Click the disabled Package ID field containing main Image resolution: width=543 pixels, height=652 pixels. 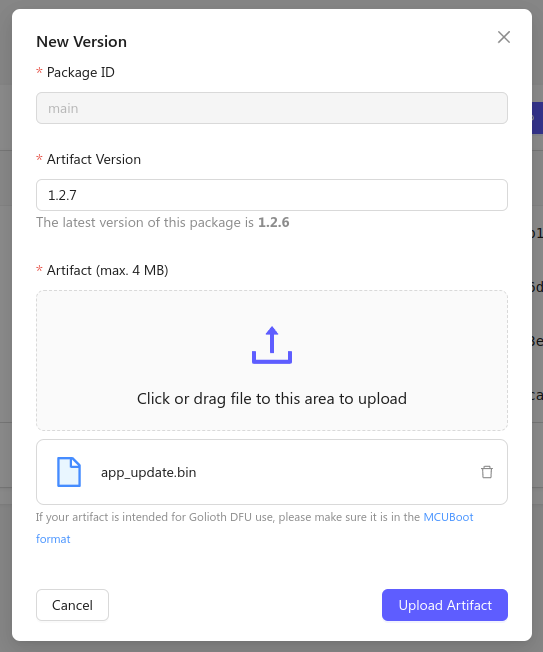pyautogui.click(x=272, y=108)
